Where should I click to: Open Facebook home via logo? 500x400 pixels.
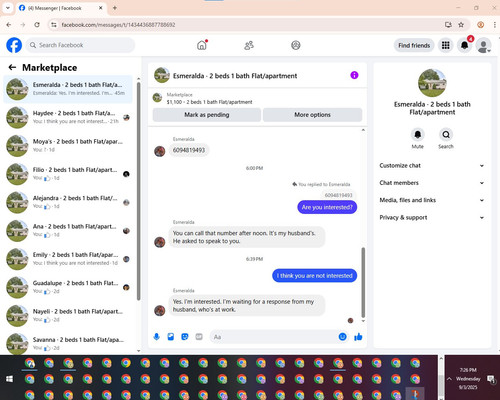14,45
